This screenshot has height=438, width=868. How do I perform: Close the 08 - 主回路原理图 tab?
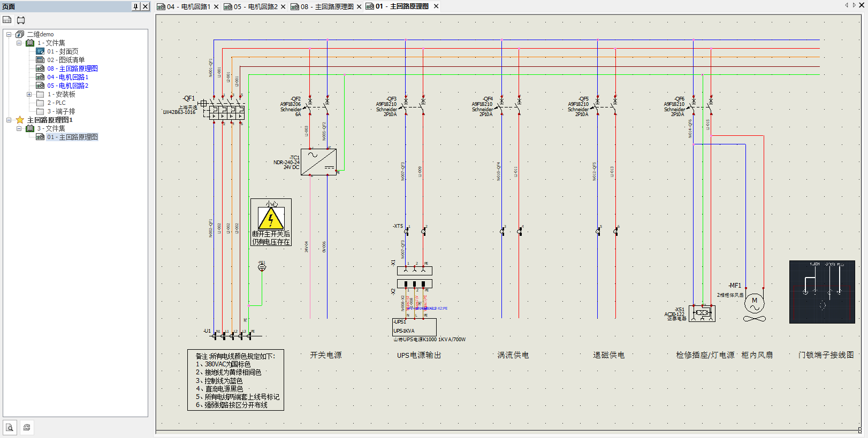click(359, 7)
